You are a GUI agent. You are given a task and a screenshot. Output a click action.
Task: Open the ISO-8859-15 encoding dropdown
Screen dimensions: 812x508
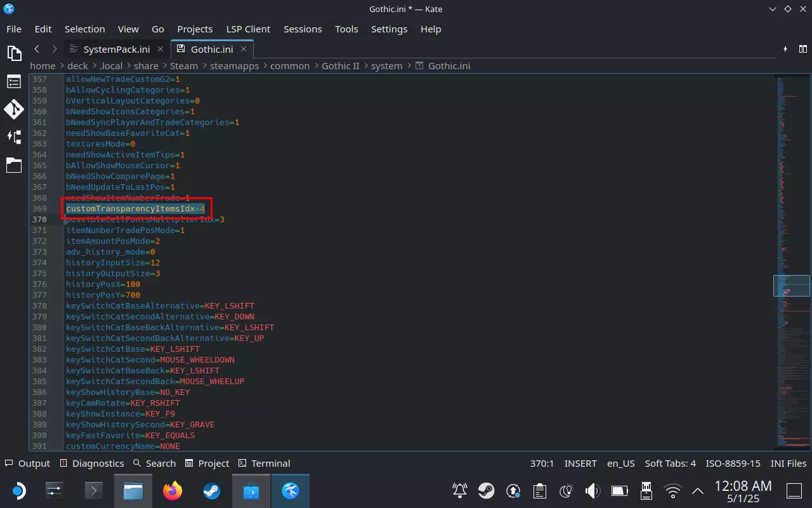(733, 464)
